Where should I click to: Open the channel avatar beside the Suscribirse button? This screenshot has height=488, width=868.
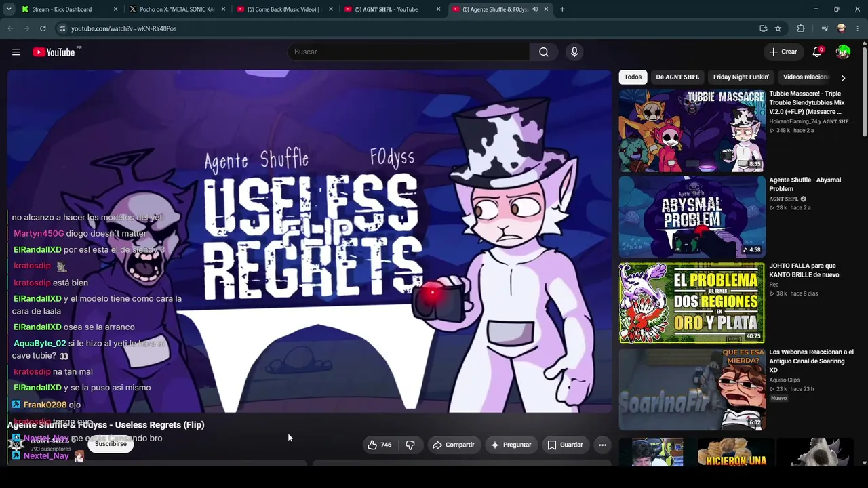pyautogui.click(x=16, y=443)
